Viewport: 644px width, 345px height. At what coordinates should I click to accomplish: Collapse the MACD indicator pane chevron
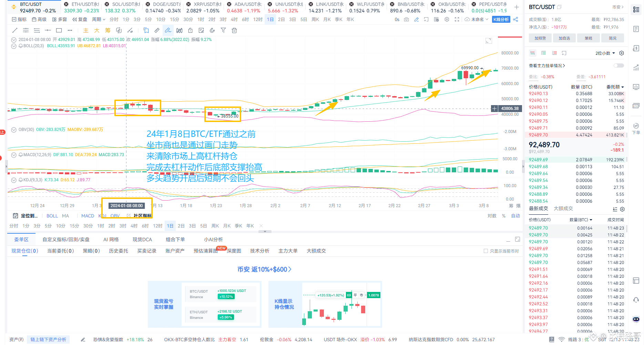click(14, 155)
